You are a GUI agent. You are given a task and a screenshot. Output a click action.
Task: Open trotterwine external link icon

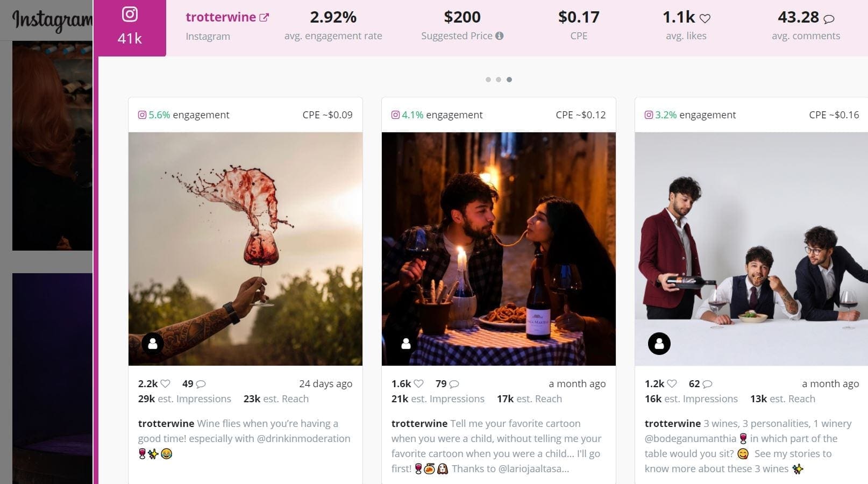pyautogui.click(x=264, y=17)
